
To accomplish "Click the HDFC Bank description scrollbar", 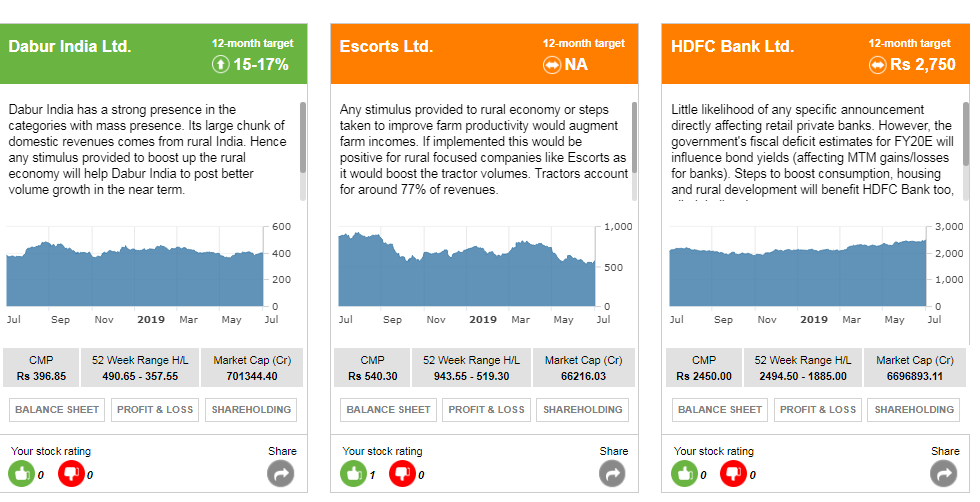I will tap(966, 151).
